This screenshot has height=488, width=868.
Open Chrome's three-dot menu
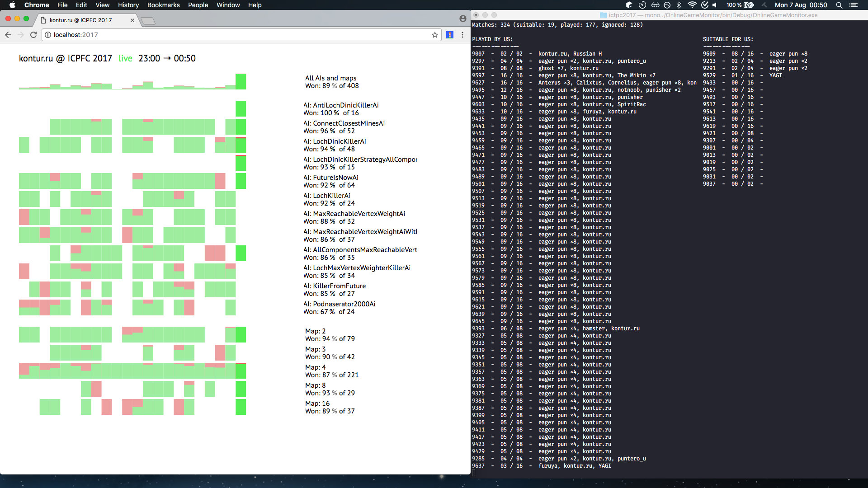coord(462,35)
